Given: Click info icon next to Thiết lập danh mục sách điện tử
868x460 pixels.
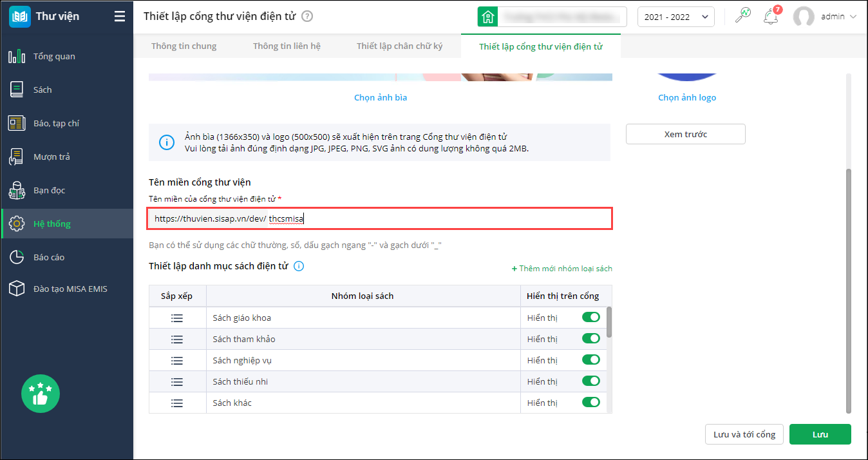Looking at the screenshot, I should pyautogui.click(x=299, y=266).
